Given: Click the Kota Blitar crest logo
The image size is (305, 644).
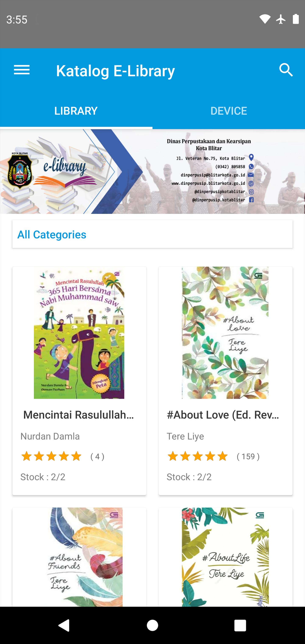Looking at the screenshot, I should [20, 170].
